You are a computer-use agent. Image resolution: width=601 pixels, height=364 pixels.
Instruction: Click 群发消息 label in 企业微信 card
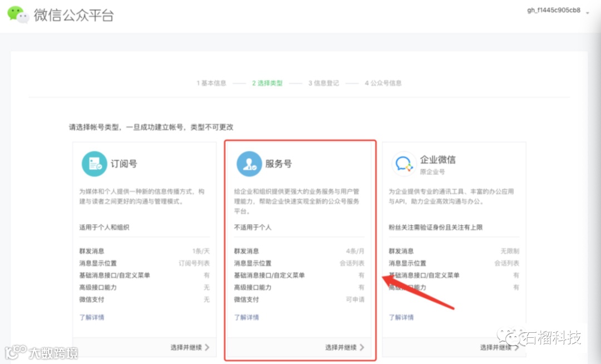401,251
